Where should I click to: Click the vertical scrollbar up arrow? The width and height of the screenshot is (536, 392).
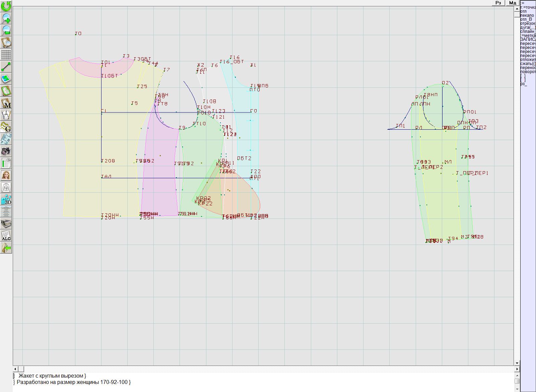tap(517, 9)
